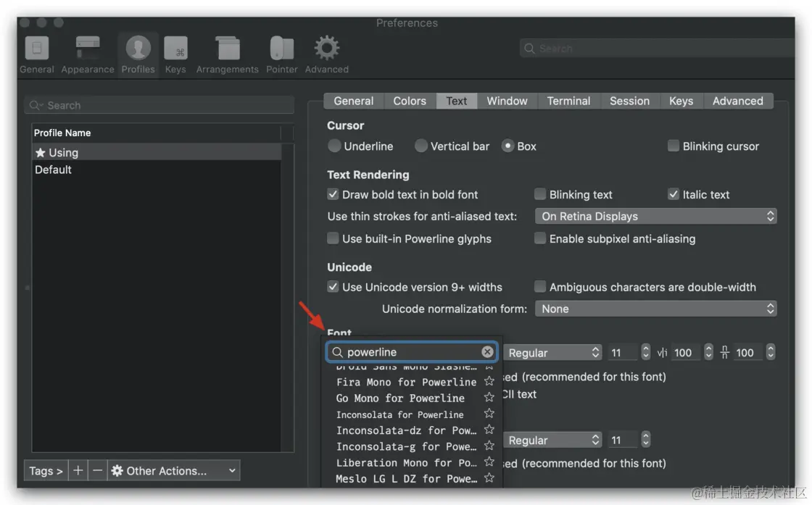Star the Inconsolata for Powerline font

click(x=489, y=414)
